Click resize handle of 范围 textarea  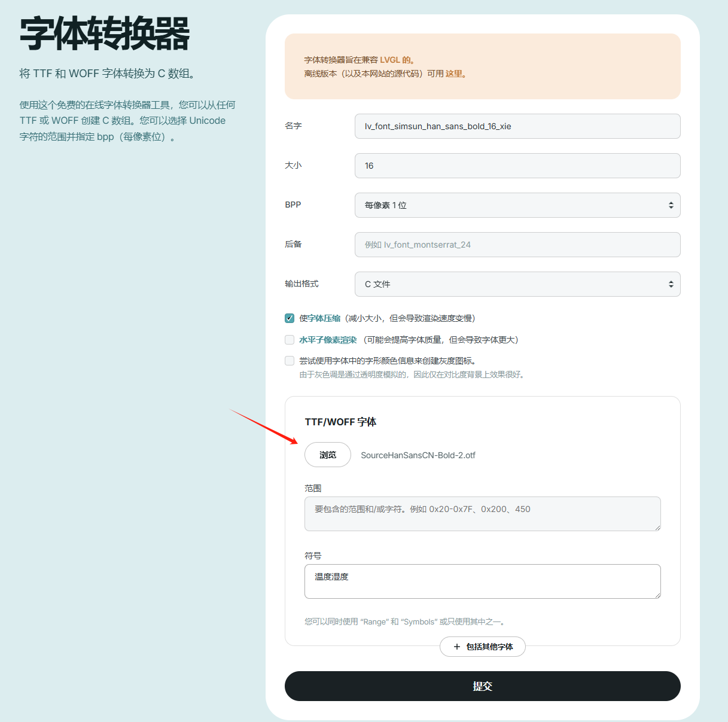coord(657,527)
